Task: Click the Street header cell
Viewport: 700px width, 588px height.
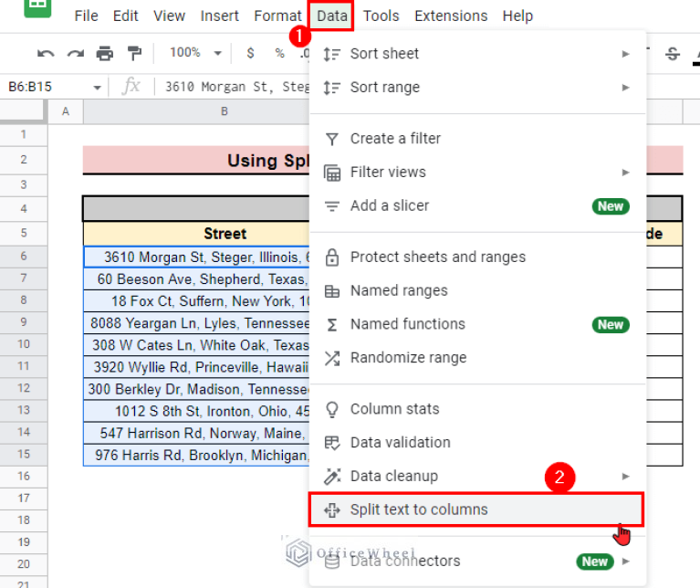Action: coord(196,234)
